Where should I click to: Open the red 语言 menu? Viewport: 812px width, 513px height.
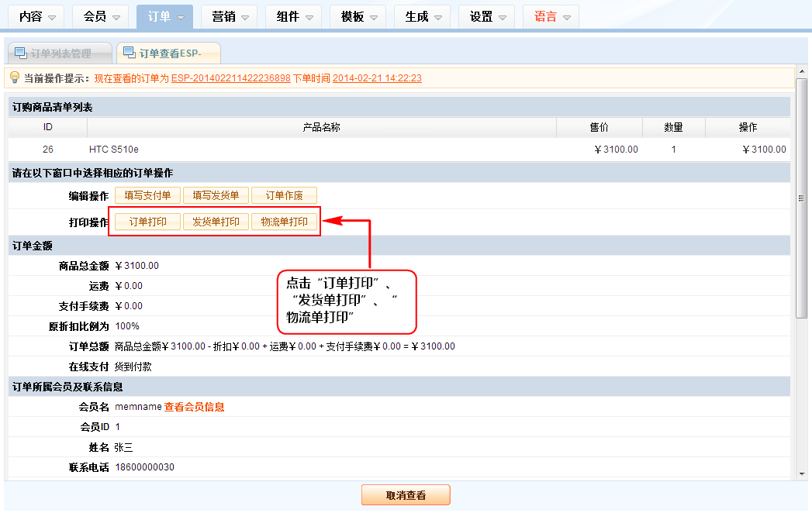(552, 16)
